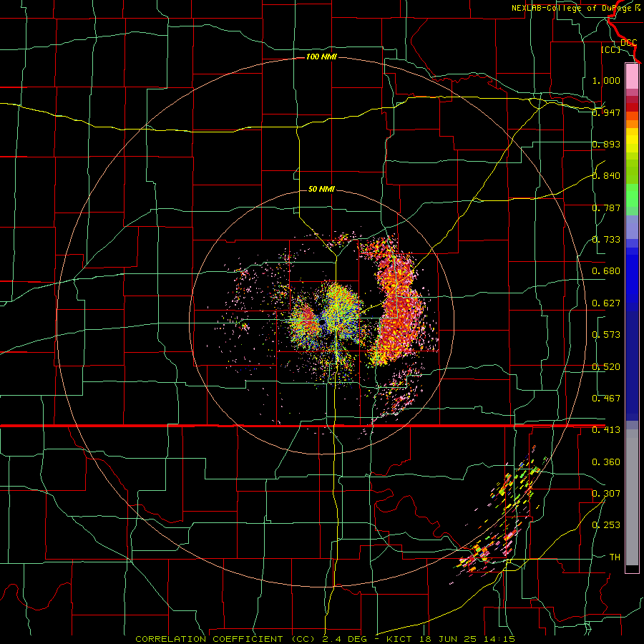Select the 0.520 scale value
The width and height of the screenshot is (644, 644).
[606, 367]
